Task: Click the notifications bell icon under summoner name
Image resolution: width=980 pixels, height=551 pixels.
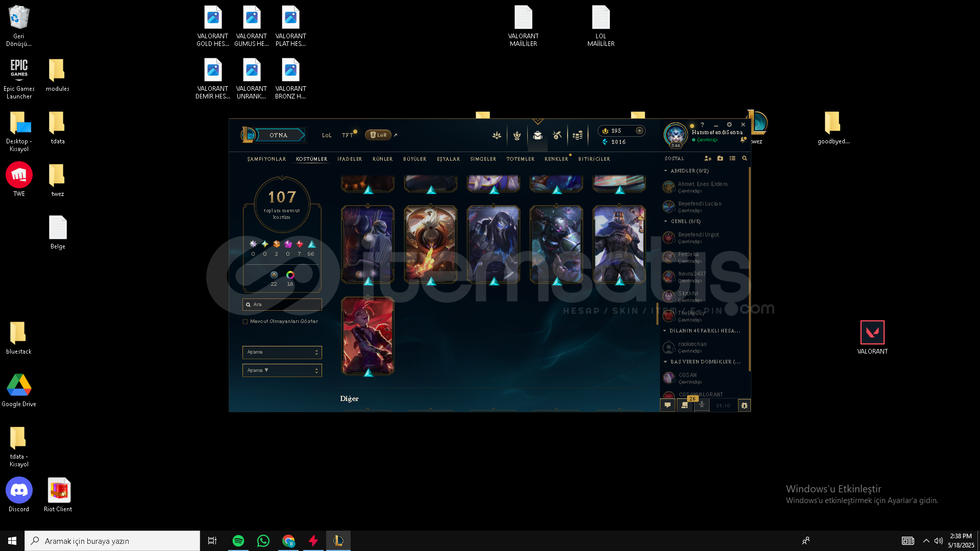Action: click(x=743, y=139)
